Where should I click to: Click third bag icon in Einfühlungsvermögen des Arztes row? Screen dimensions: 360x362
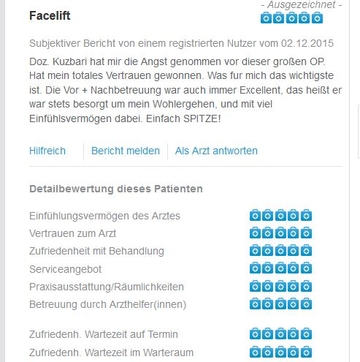[x=281, y=215]
